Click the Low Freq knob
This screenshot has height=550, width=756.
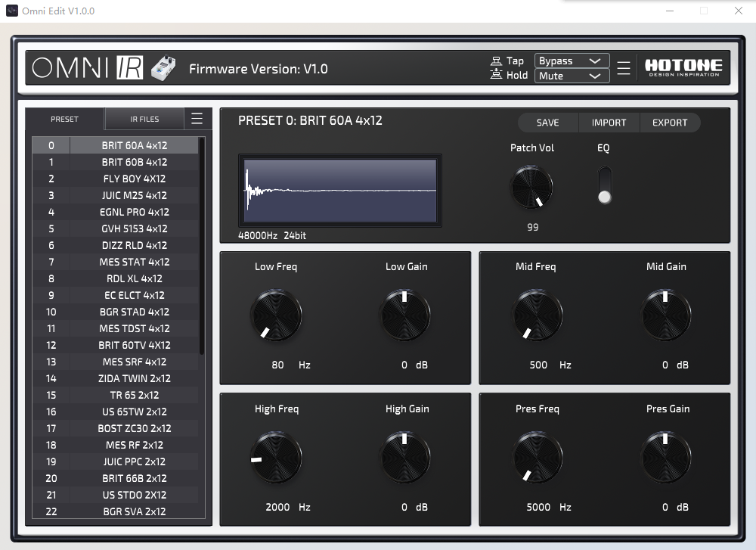coord(276,315)
